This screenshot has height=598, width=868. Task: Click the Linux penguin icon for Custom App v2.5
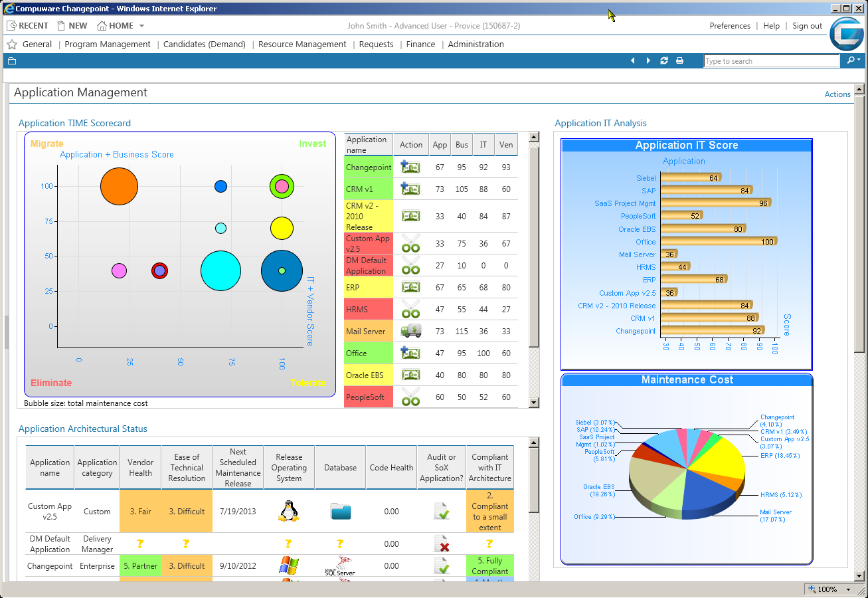(x=288, y=511)
